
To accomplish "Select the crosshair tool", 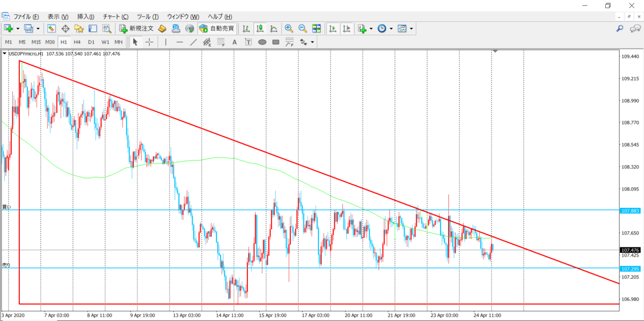I will (x=149, y=42).
